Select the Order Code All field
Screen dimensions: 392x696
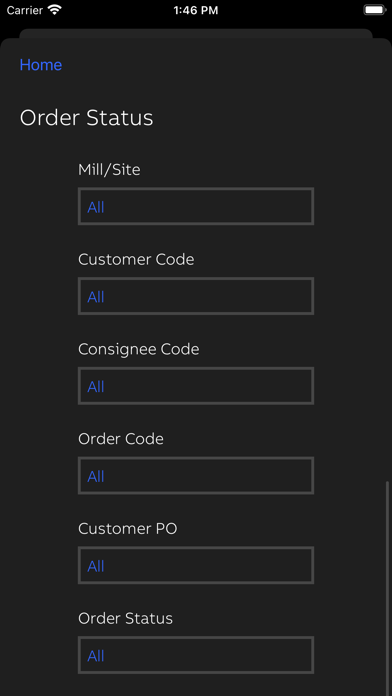pyautogui.click(x=196, y=475)
